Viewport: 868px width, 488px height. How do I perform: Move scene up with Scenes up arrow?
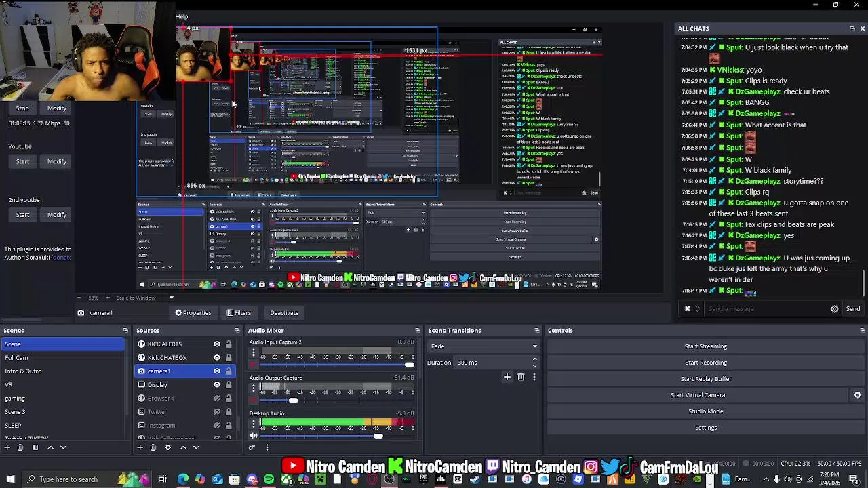point(50,447)
